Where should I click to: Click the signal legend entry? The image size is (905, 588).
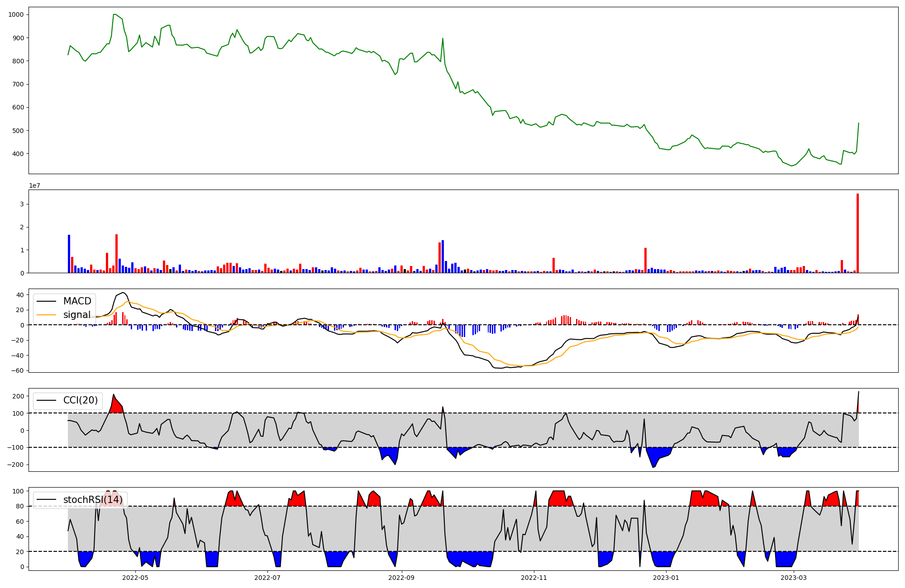(x=76, y=315)
